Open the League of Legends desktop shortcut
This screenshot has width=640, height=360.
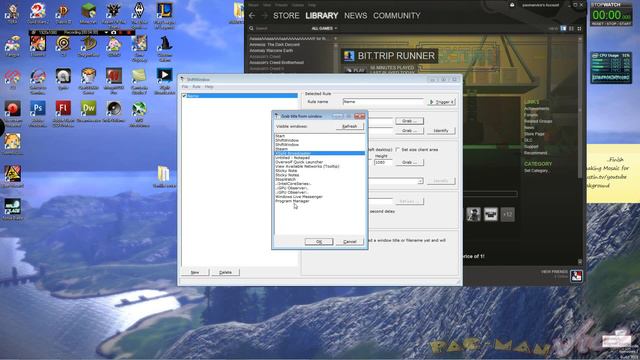click(x=164, y=11)
